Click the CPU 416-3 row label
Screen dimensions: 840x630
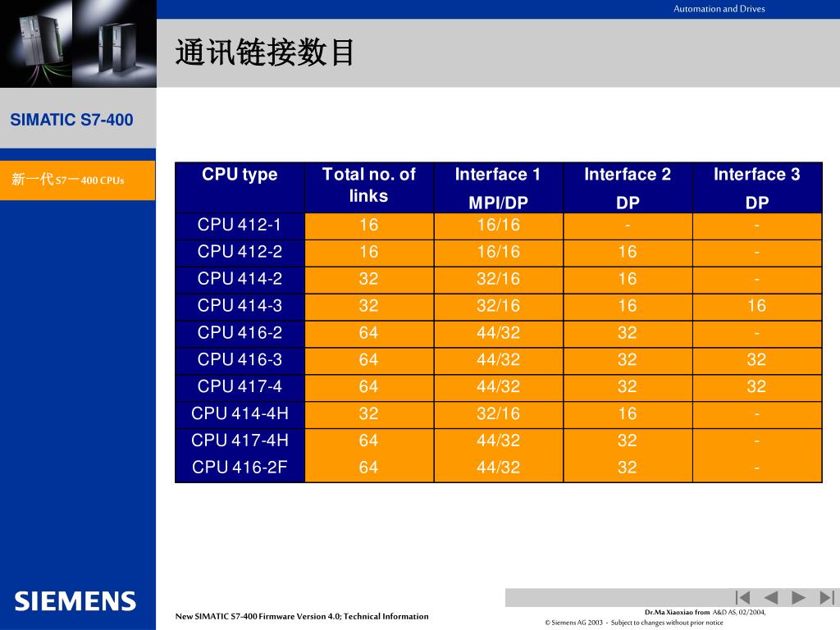[x=240, y=359]
